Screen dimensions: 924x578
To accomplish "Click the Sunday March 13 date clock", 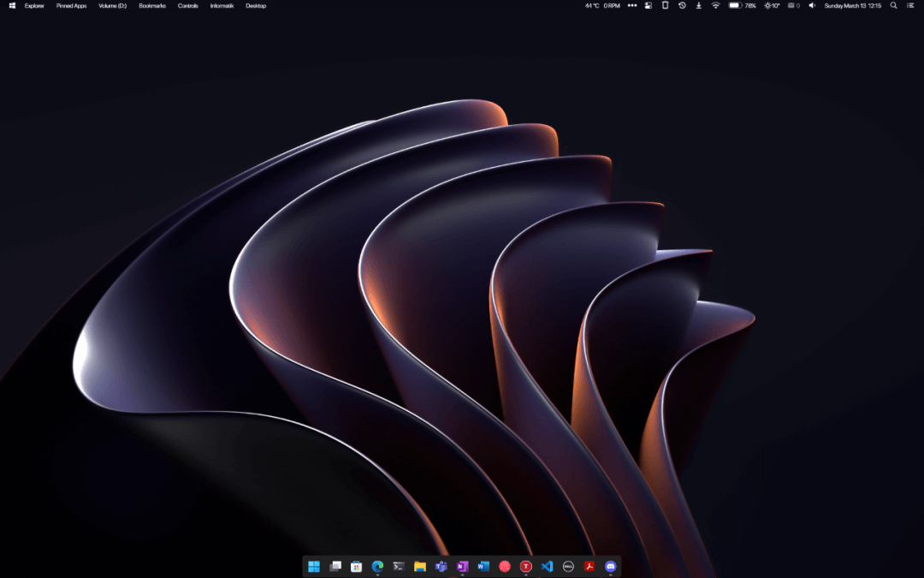I will [x=852, y=6].
